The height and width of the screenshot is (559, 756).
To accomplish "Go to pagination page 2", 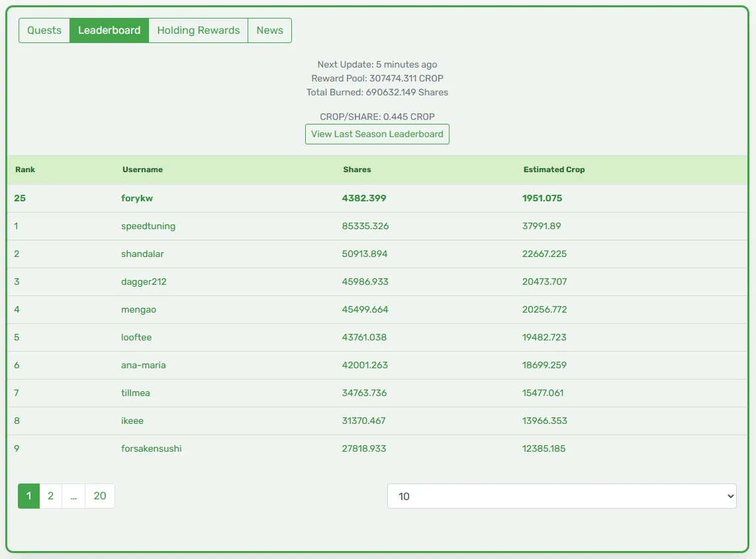I will coord(50,496).
